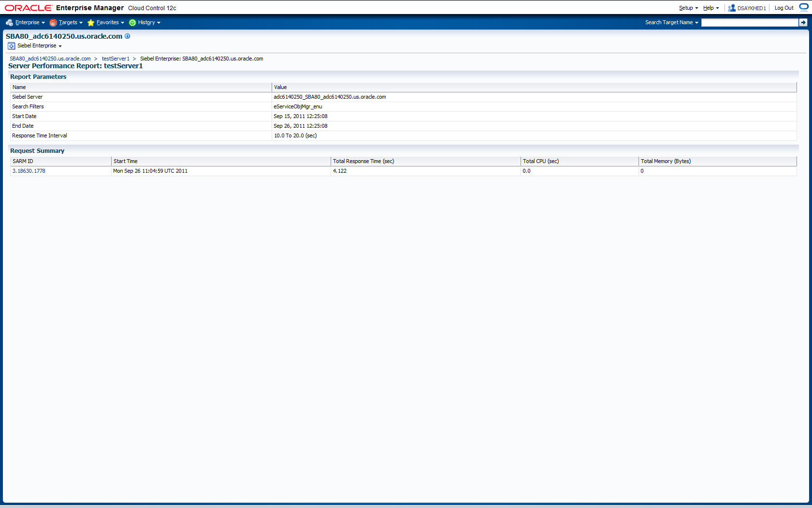The width and height of the screenshot is (812, 508).
Task: Open the Enterprise menu
Action: pos(29,23)
